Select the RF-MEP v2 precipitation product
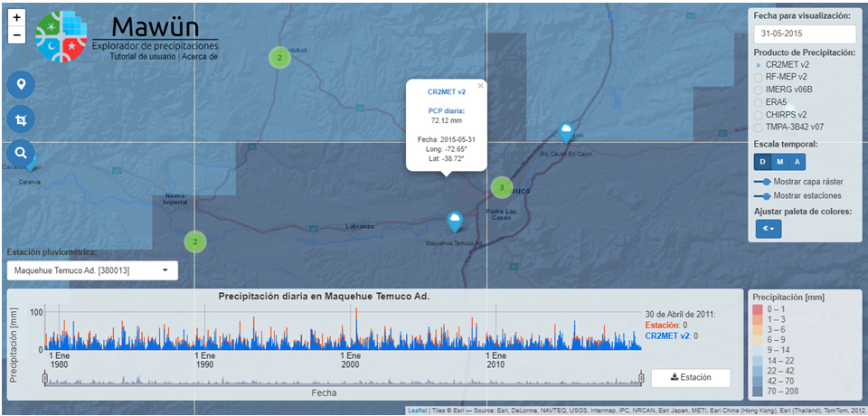868x416 pixels. pos(759,77)
